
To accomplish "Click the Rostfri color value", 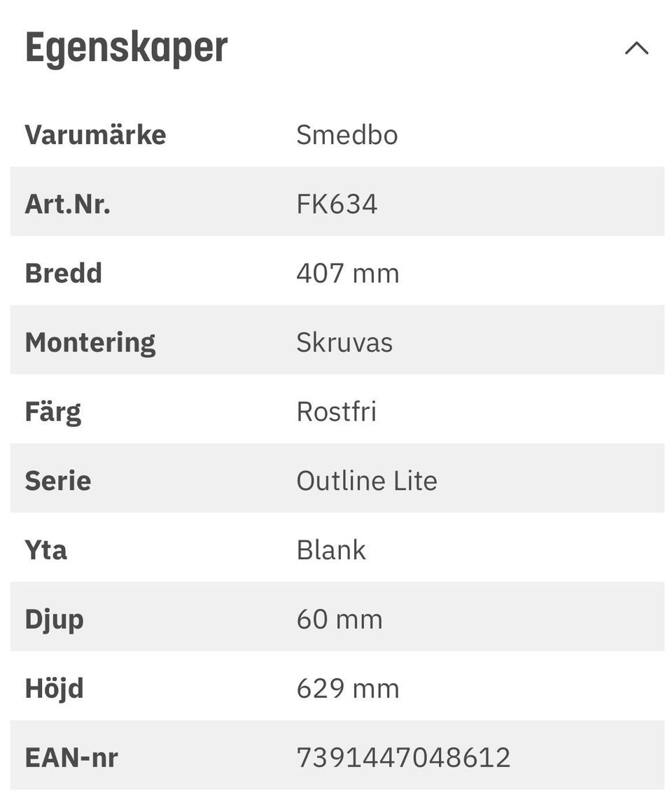I will [336, 412].
